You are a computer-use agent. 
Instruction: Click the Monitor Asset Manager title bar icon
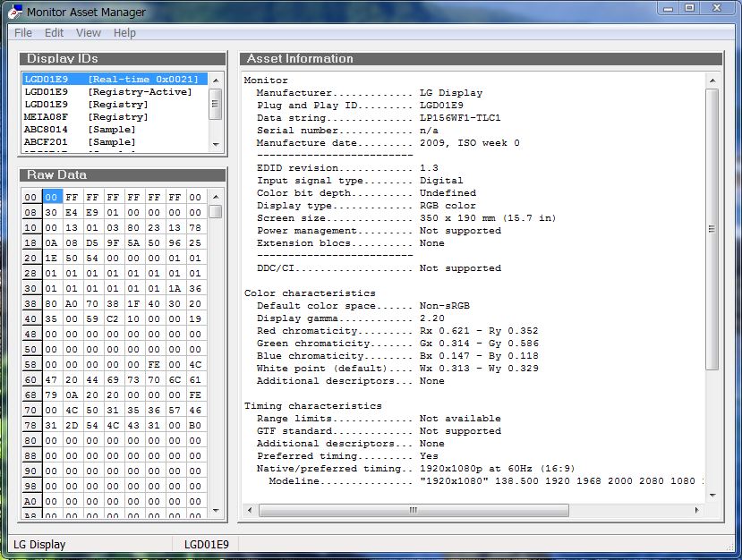tap(14, 12)
